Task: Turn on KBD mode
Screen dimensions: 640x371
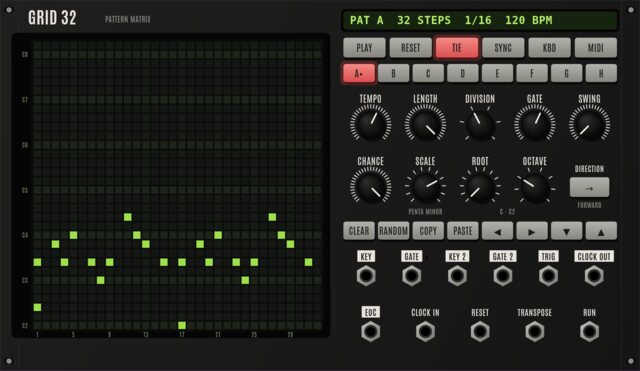Action: pos(549,48)
